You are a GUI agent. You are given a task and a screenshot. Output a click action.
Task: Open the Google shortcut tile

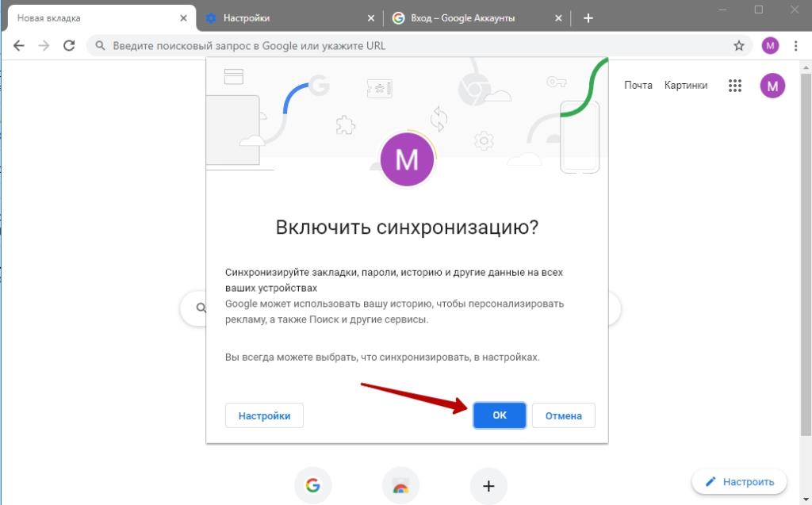(x=312, y=485)
